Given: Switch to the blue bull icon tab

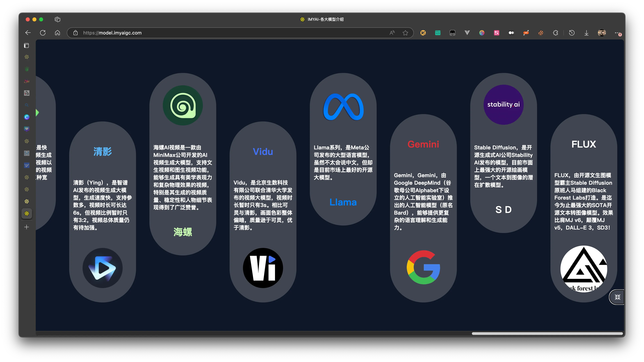Looking at the screenshot, I should click(x=27, y=165).
